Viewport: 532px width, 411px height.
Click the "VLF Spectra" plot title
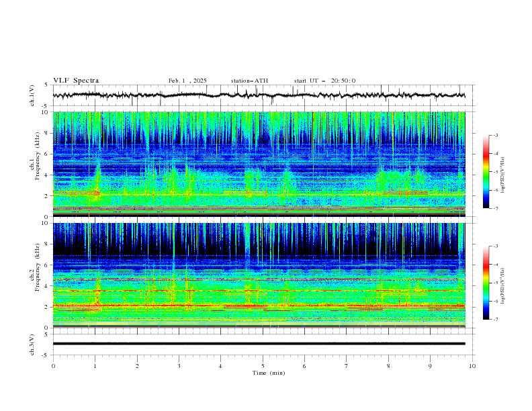[x=76, y=81]
